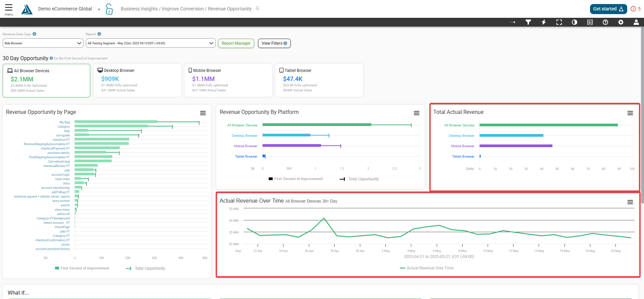Click Desktop Browser label in Platform chart

(245, 136)
